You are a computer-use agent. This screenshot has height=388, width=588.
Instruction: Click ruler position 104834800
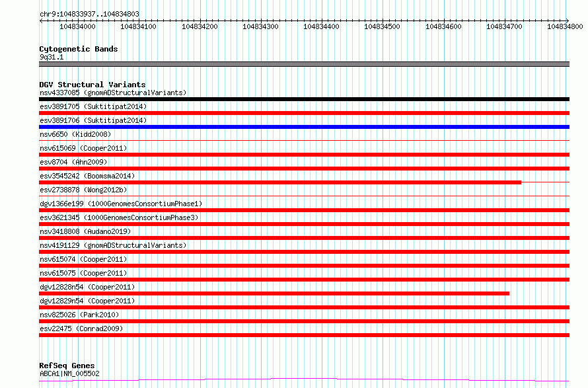tap(565, 26)
